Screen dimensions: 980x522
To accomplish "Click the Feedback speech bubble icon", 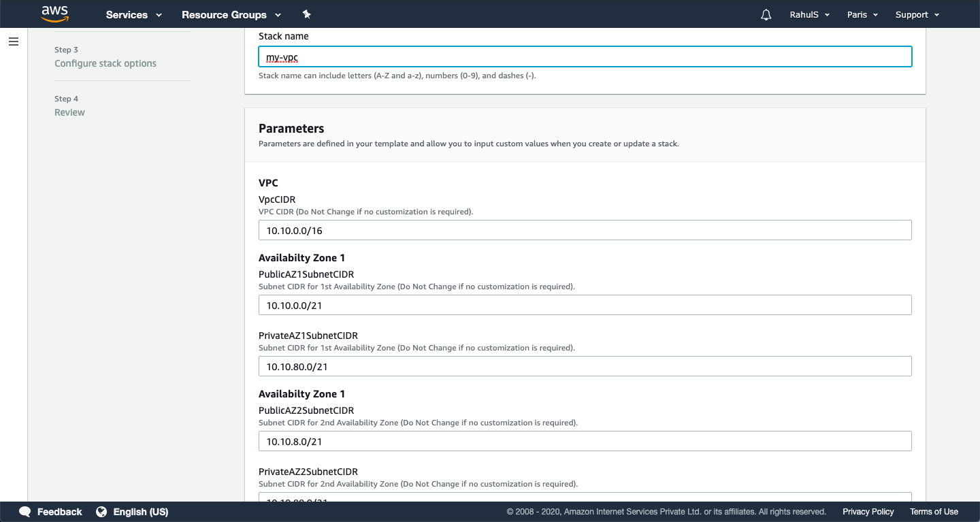I will (x=25, y=512).
